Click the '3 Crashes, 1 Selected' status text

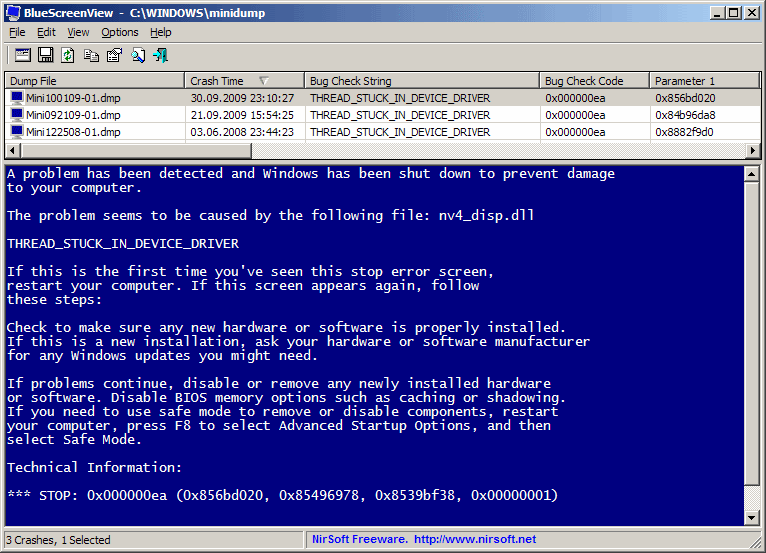pos(58,540)
